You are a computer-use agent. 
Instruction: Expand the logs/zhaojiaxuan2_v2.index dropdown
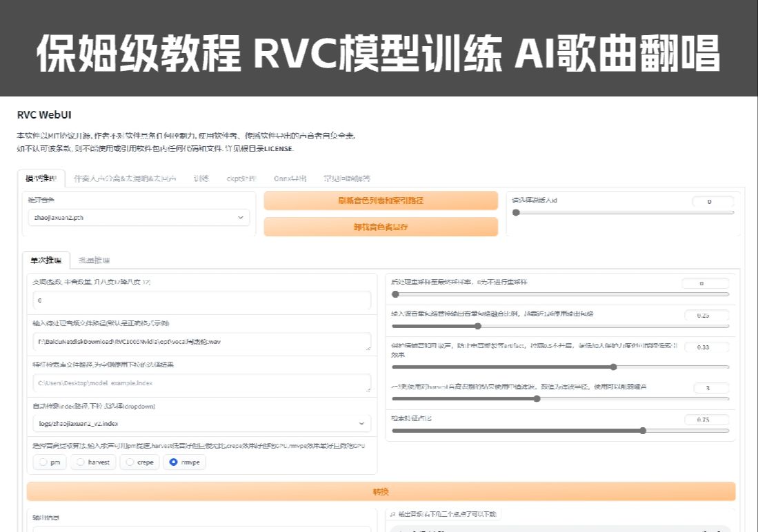(201, 423)
